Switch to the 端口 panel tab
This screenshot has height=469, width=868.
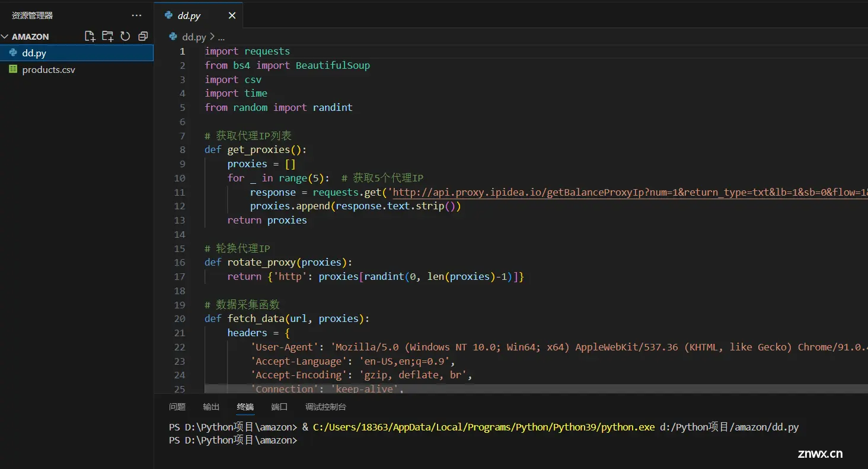click(x=279, y=407)
